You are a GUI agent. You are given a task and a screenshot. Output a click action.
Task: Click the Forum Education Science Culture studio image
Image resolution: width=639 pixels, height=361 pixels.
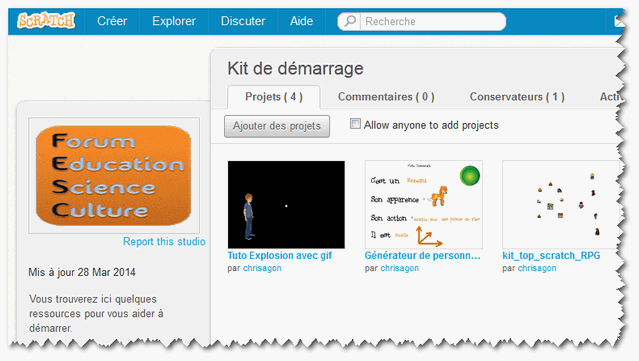pyautogui.click(x=114, y=176)
